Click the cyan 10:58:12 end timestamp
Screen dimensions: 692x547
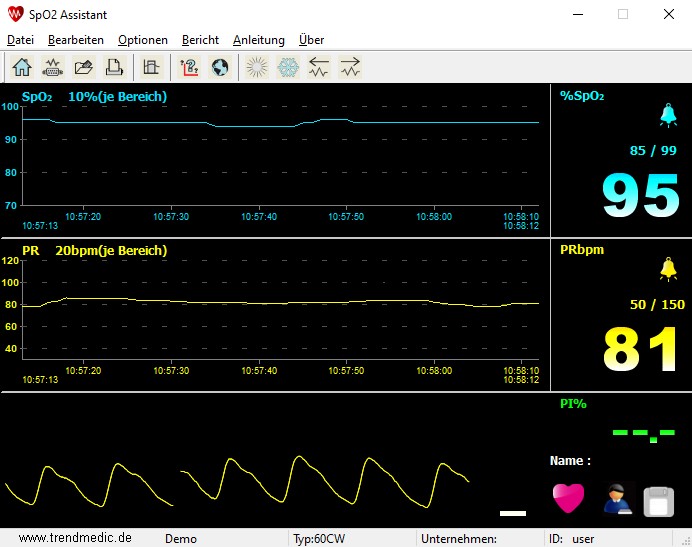click(x=521, y=226)
